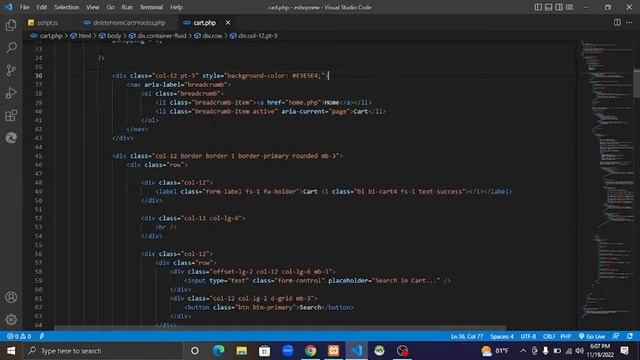Screen dimensions: 640x360
Task: Open Google Chrome from taskbar
Action: tap(311, 351)
